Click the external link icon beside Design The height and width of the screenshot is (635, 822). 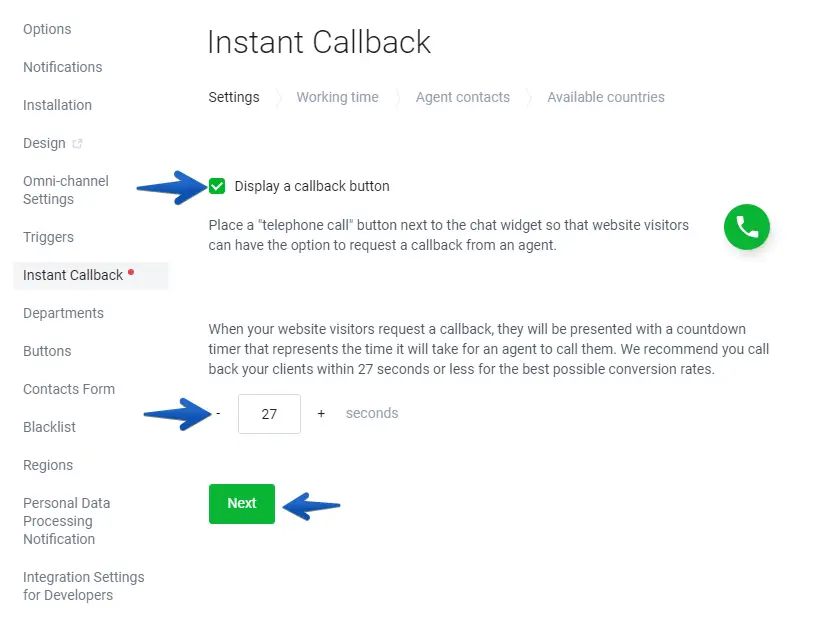pyautogui.click(x=78, y=144)
